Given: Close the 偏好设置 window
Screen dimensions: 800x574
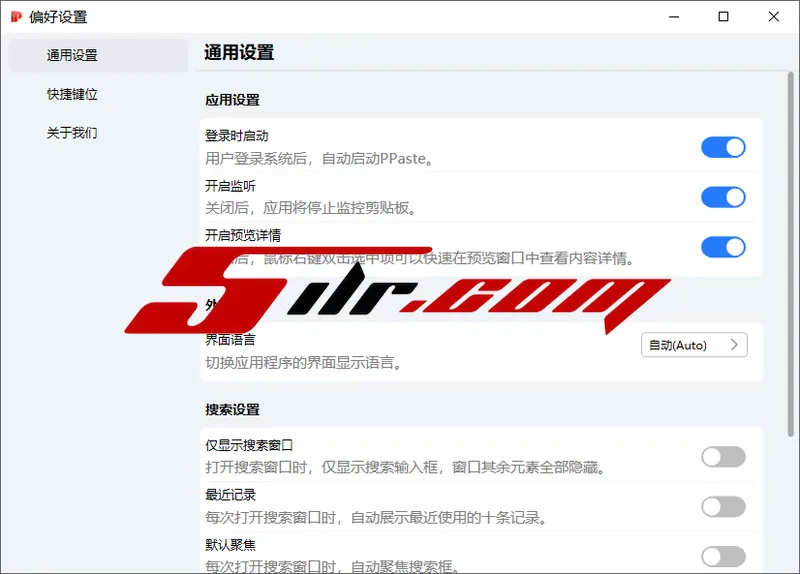Looking at the screenshot, I should pos(773,17).
